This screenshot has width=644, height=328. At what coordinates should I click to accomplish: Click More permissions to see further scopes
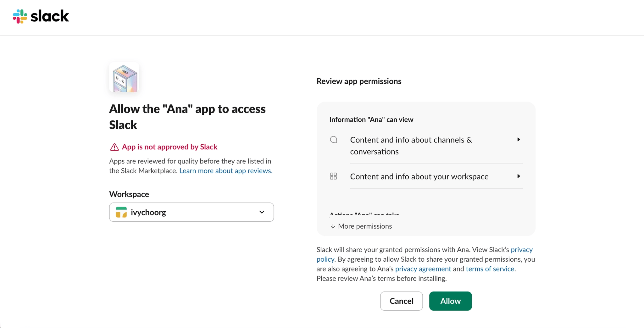point(361,226)
